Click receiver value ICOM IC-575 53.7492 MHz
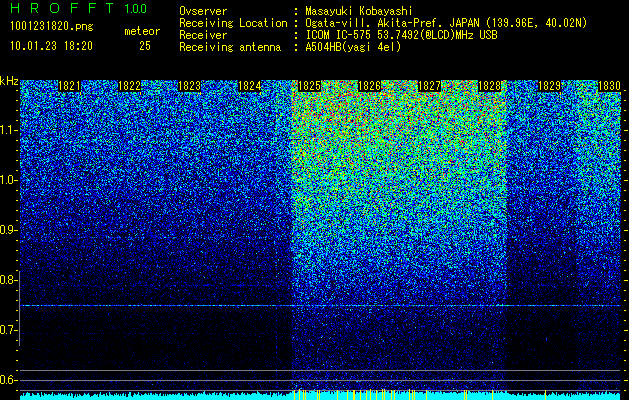This screenshot has height=400, width=629. 401,35
